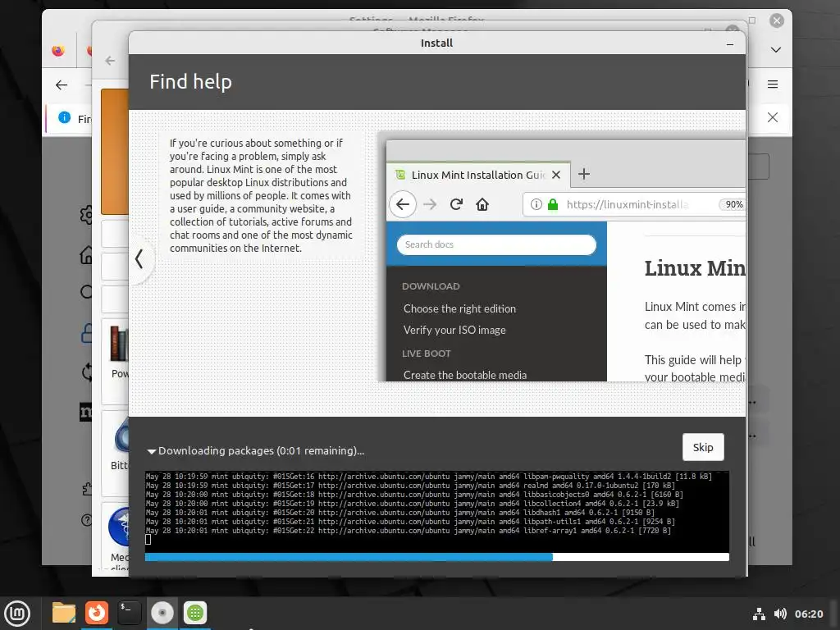The image size is (840, 630).
Task: Click Create the bootable media link
Action: 465,375
